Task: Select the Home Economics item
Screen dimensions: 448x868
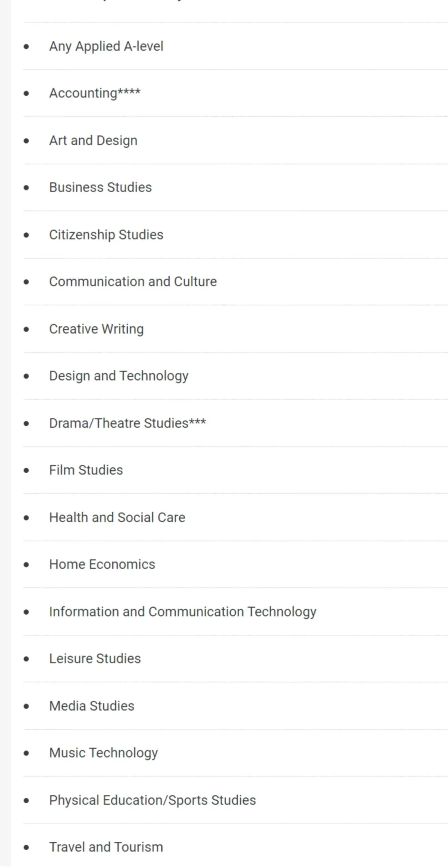Action: 102,564
